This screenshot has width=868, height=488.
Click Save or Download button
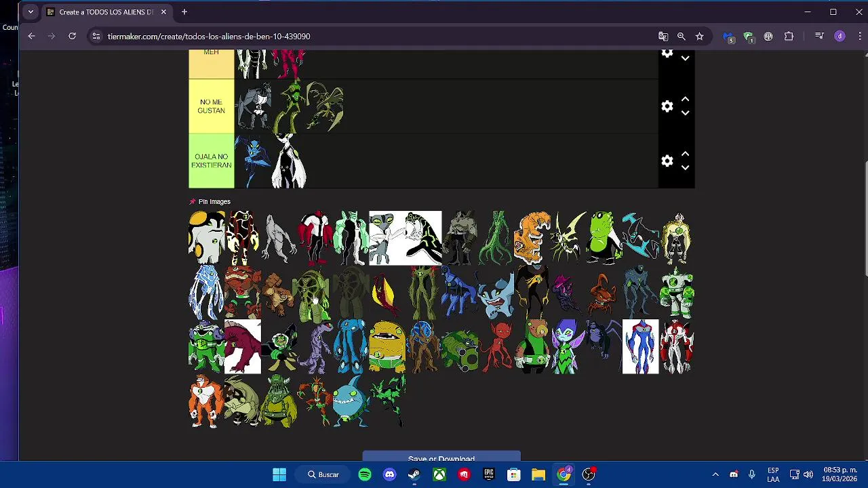click(x=441, y=457)
